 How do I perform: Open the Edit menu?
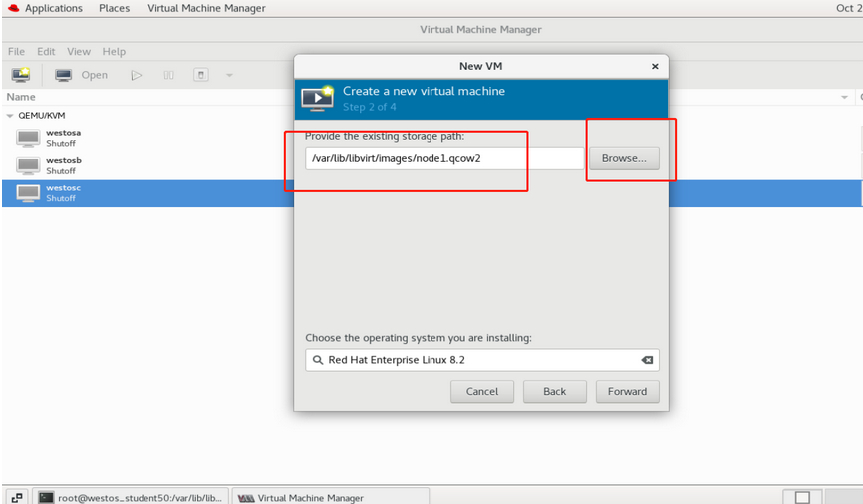(46, 51)
